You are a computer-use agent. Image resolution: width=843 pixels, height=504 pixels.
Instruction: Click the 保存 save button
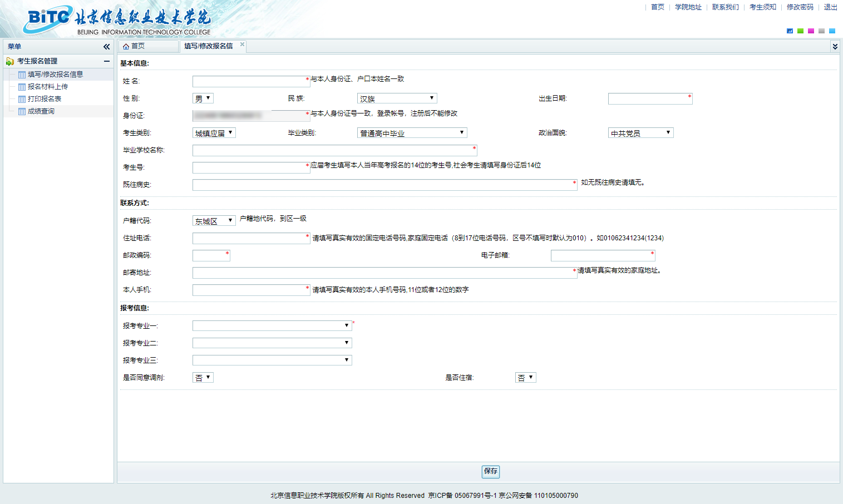[491, 472]
